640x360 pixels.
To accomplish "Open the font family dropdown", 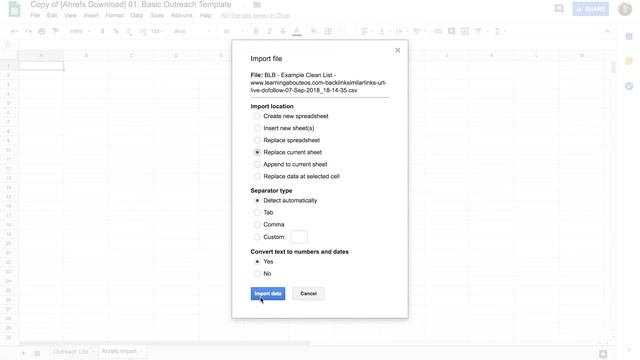I will click(x=192, y=31).
